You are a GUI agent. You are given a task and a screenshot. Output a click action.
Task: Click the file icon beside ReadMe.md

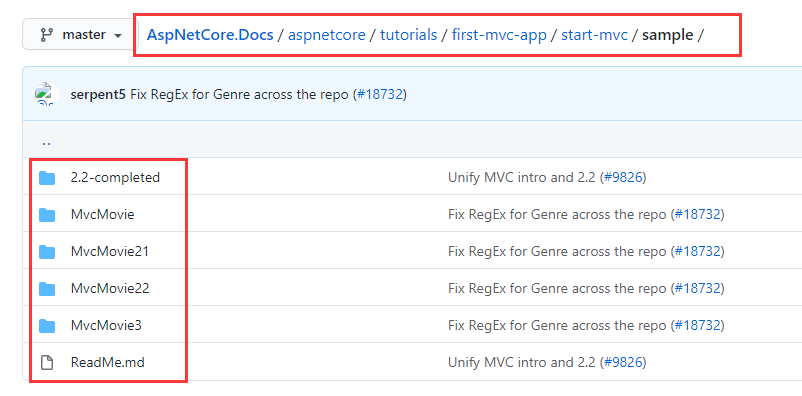47,363
